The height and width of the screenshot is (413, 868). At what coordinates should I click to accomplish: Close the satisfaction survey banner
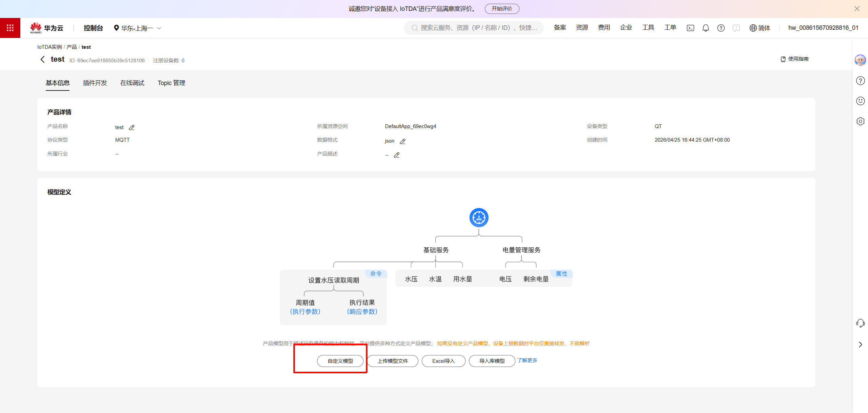tap(857, 9)
